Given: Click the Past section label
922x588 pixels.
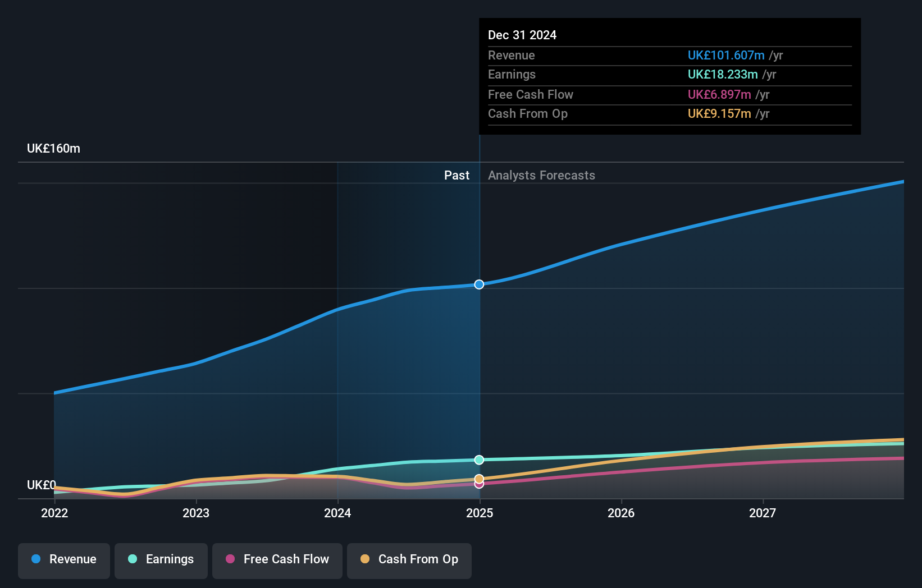Looking at the screenshot, I should tap(457, 175).
